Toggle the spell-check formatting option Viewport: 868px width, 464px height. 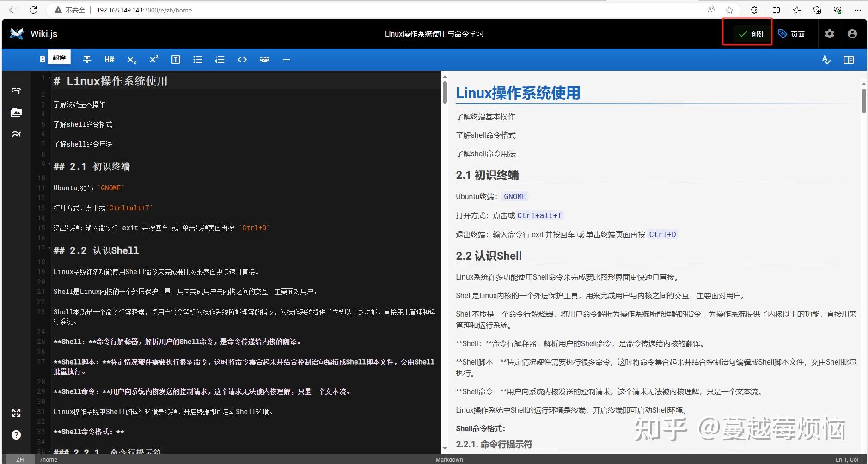[826, 60]
